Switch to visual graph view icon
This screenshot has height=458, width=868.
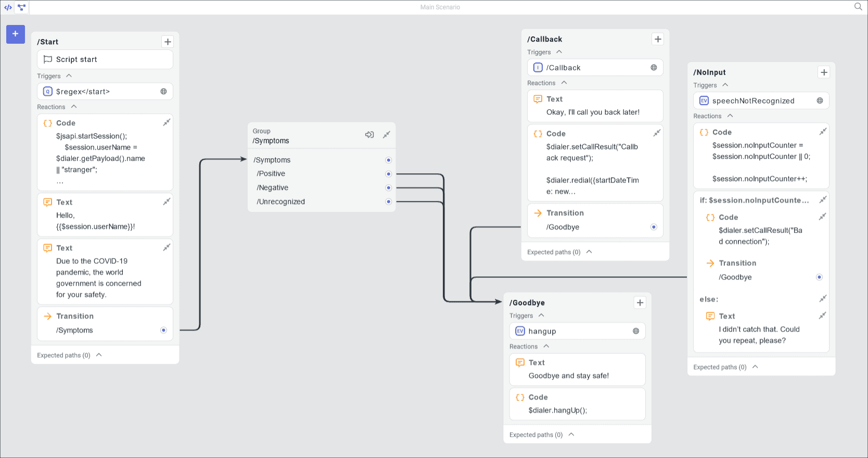21,7
